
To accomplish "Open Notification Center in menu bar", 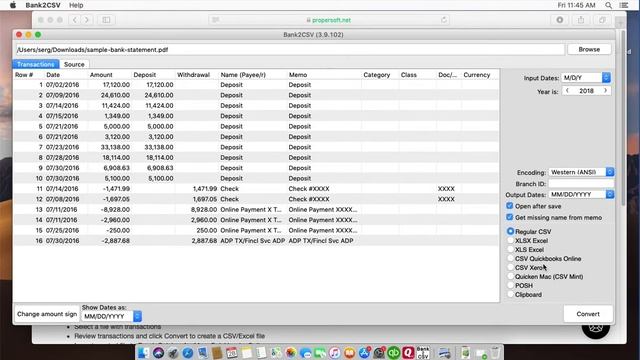I will [x=624, y=5].
